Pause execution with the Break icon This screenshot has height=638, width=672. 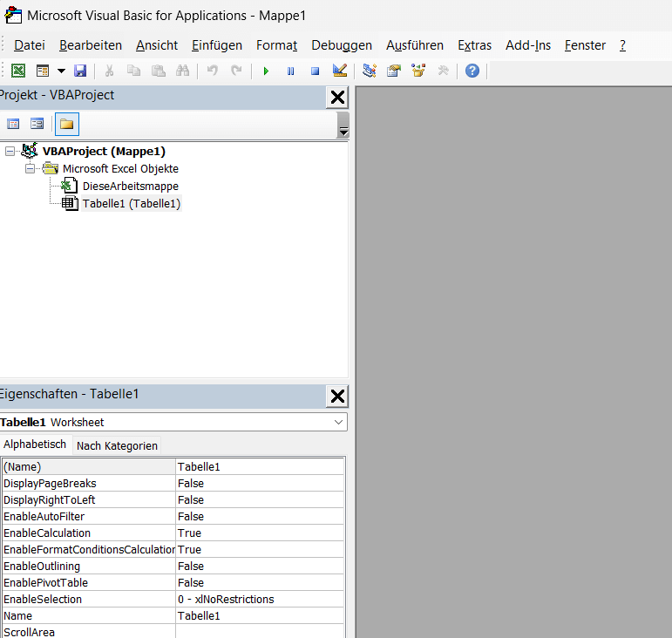[x=290, y=71]
